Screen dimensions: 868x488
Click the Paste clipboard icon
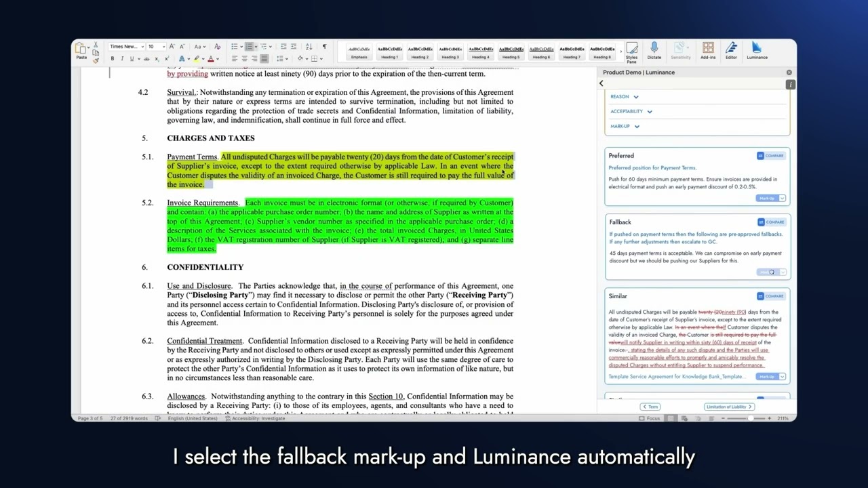[x=80, y=48]
